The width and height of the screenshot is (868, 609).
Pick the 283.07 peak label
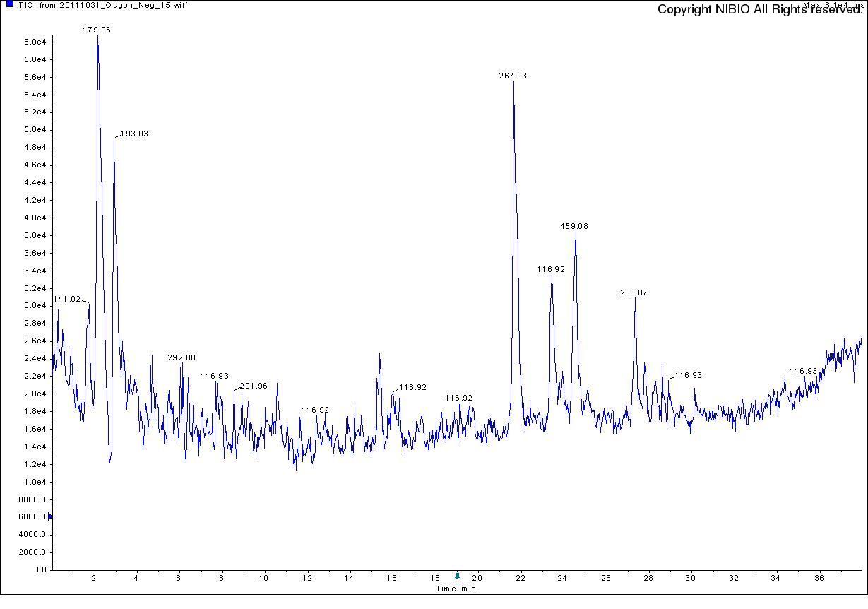pos(634,292)
